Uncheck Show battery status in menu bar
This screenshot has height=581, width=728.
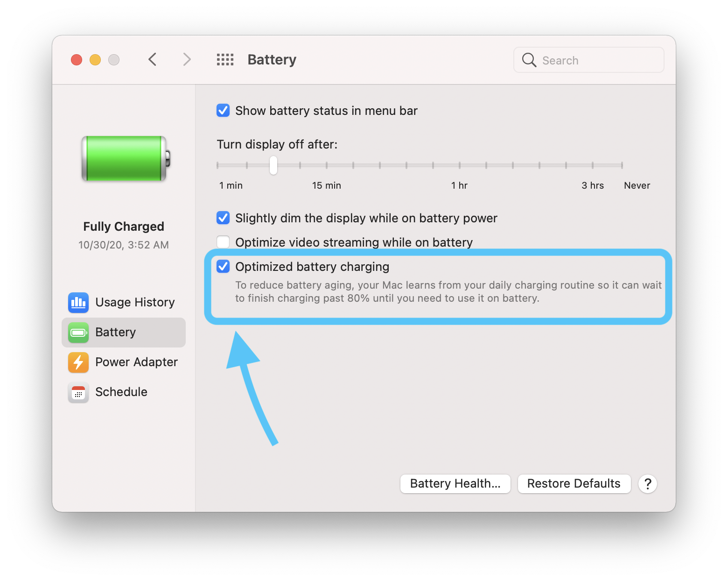pos(223,110)
